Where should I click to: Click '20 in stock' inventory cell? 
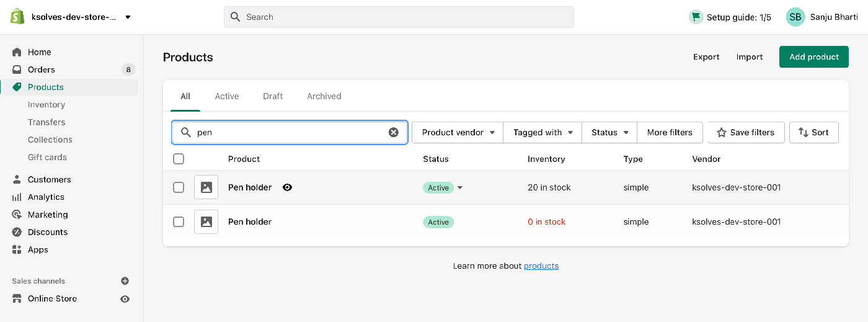tap(549, 187)
